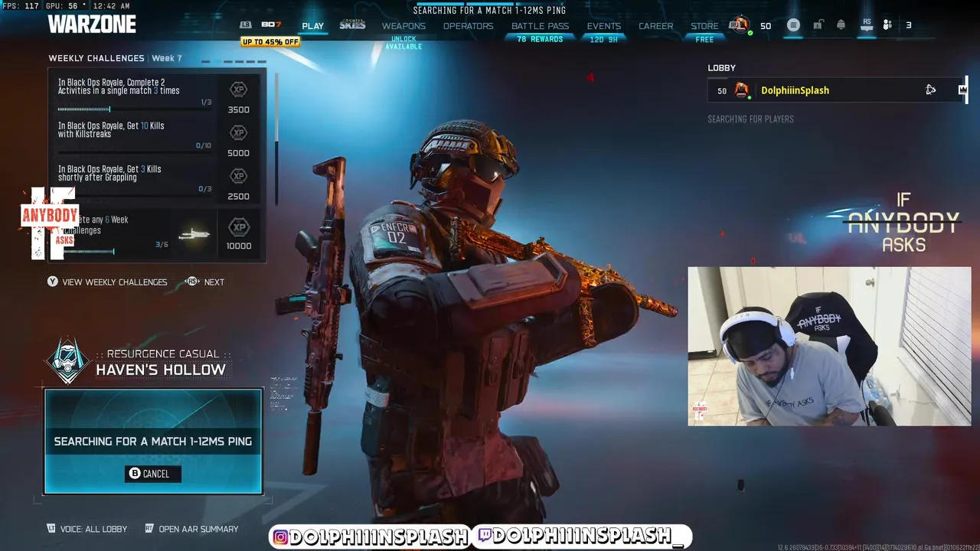Select the HAVEN'S HOLLOW map title
Image resolution: width=980 pixels, height=551 pixels.
[161, 370]
